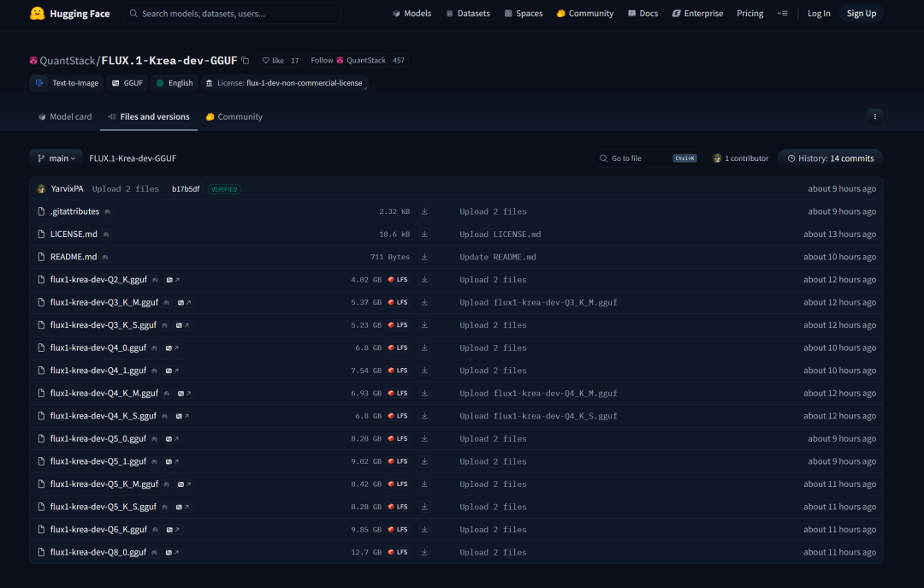Open the Datasets navigation item
924x588 pixels.
pyautogui.click(x=468, y=13)
